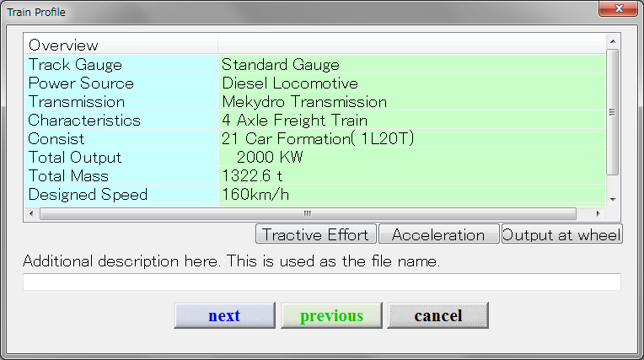Click the list scroll up arrow
The height and width of the screenshot is (360, 644).
coord(612,41)
